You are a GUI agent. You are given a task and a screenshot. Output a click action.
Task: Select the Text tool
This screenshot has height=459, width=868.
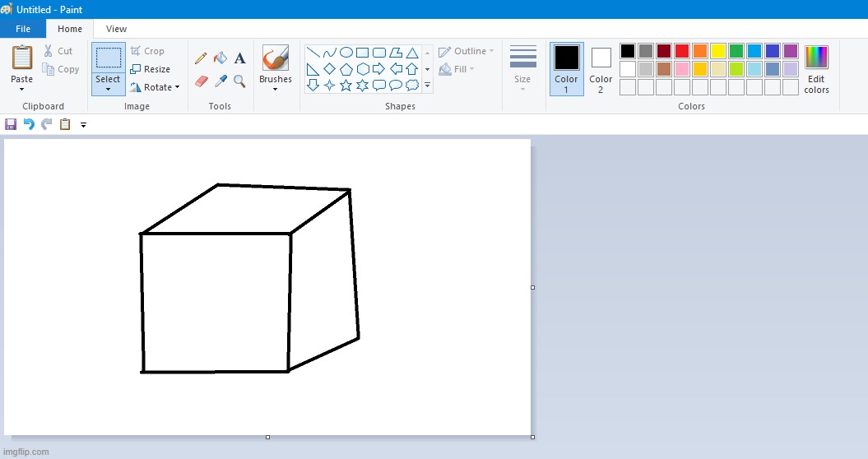pyautogui.click(x=239, y=58)
